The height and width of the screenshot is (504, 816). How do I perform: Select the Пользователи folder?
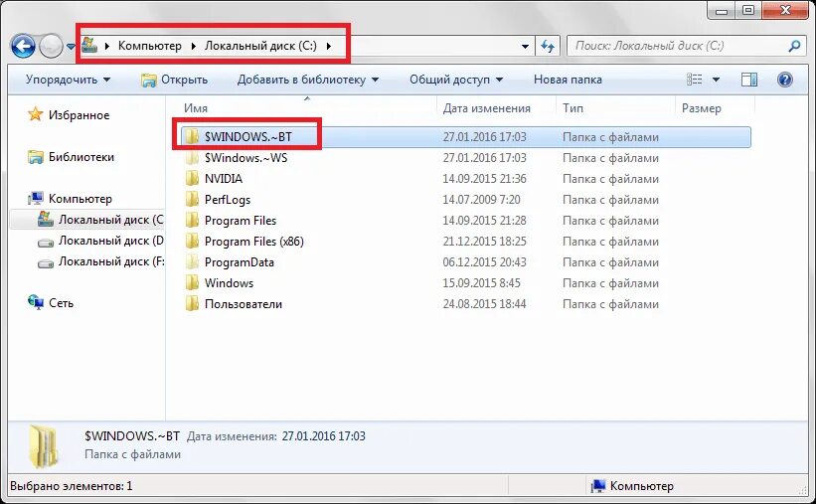[244, 303]
